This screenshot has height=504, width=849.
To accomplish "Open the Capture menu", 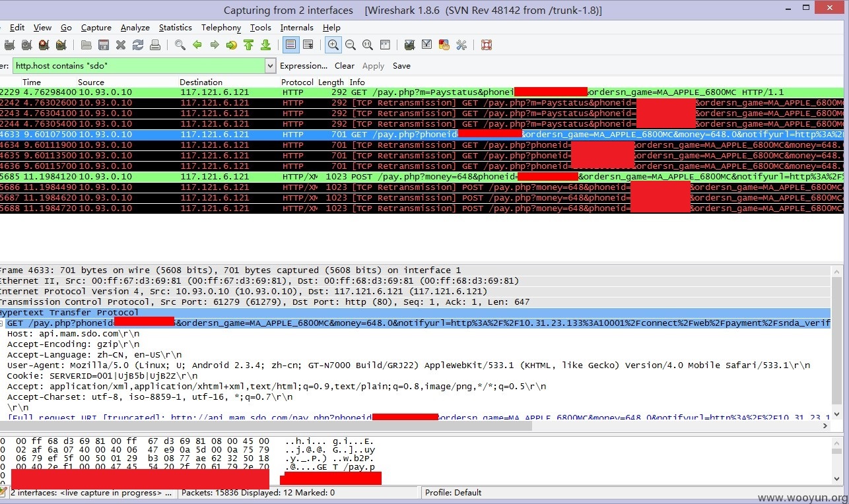I will [x=96, y=28].
